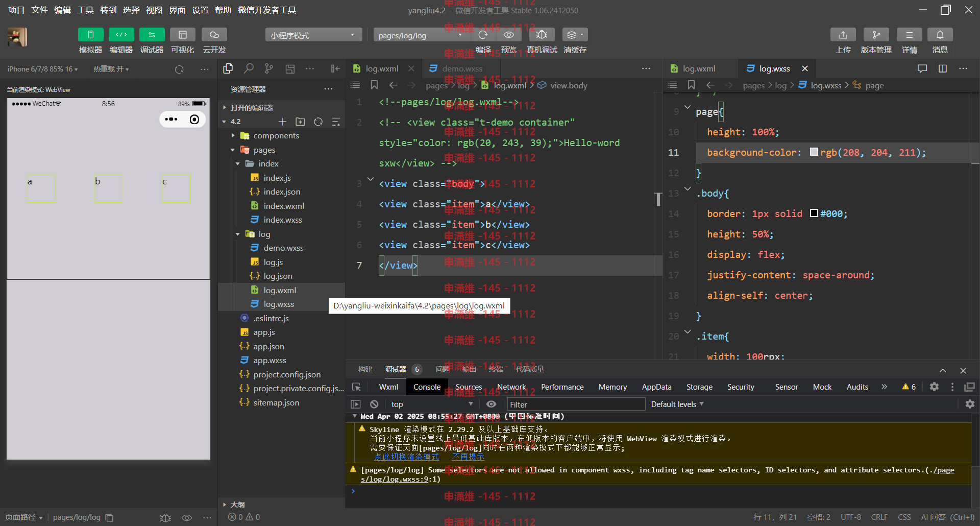
Task: Expand the 打开的编辑器 section
Action: click(251, 107)
